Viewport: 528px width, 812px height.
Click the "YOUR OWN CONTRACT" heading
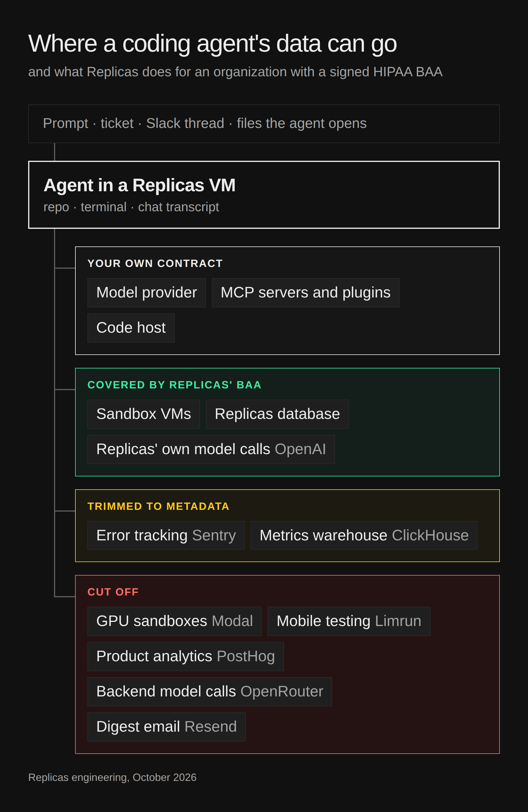(155, 263)
